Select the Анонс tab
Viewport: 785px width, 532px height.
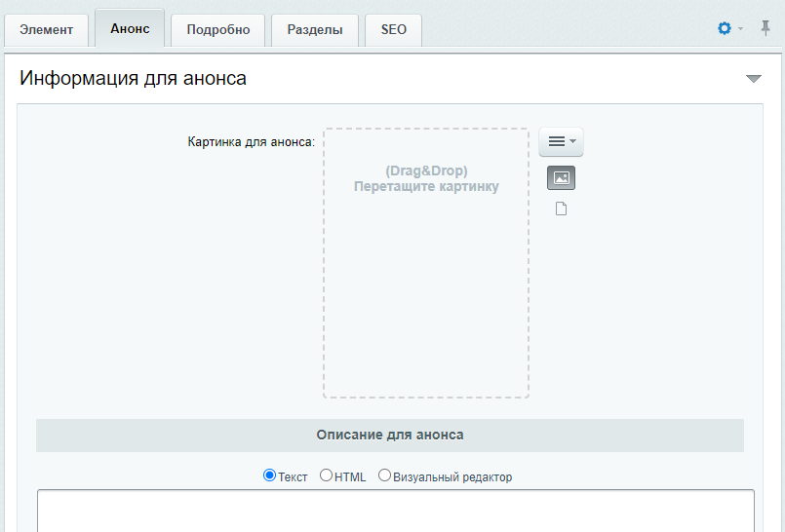pos(130,28)
